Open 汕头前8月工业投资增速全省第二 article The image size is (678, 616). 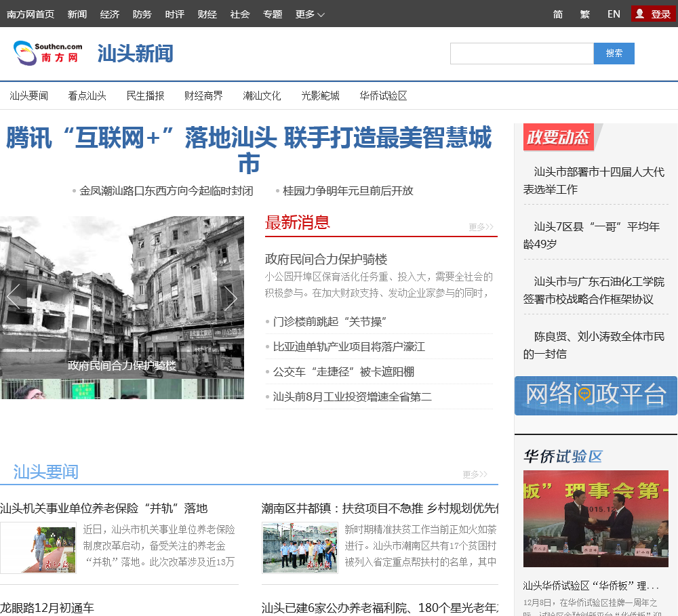pyautogui.click(x=353, y=397)
